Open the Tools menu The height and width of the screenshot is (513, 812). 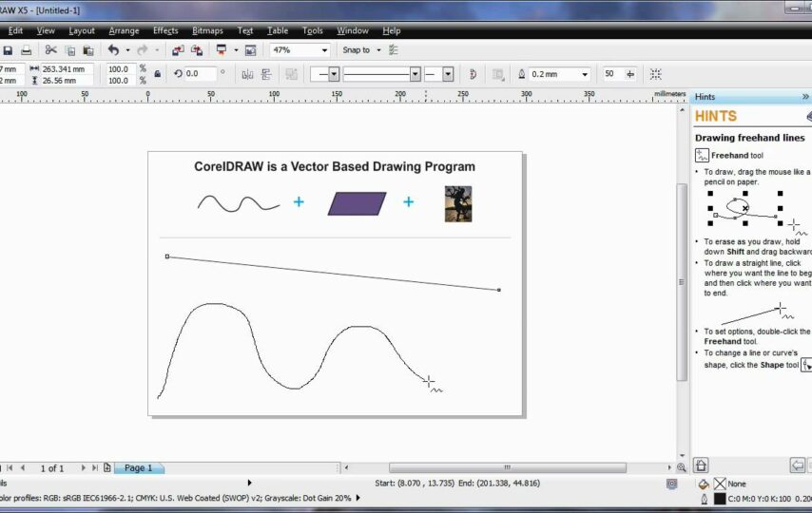(312, 30)
